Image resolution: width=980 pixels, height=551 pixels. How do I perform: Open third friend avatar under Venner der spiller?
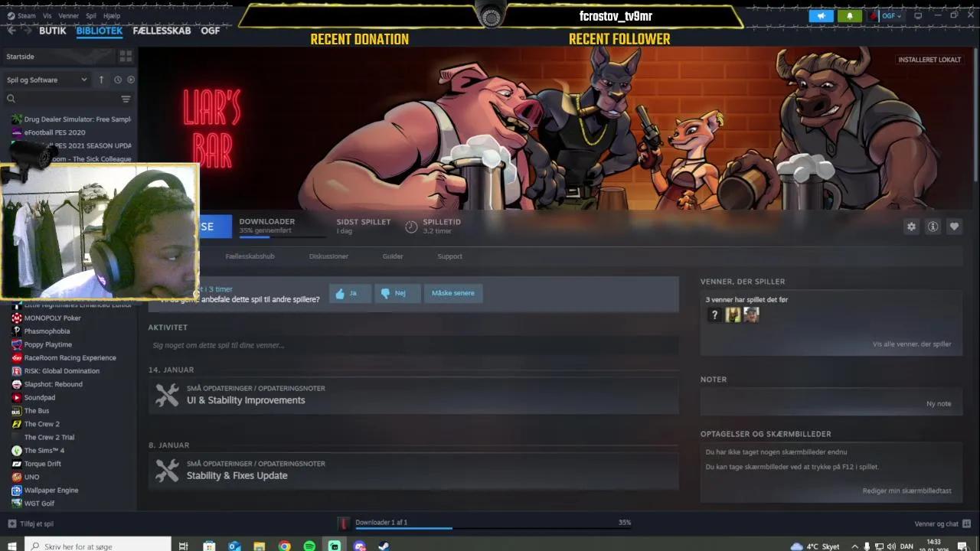tap(751, 315)
